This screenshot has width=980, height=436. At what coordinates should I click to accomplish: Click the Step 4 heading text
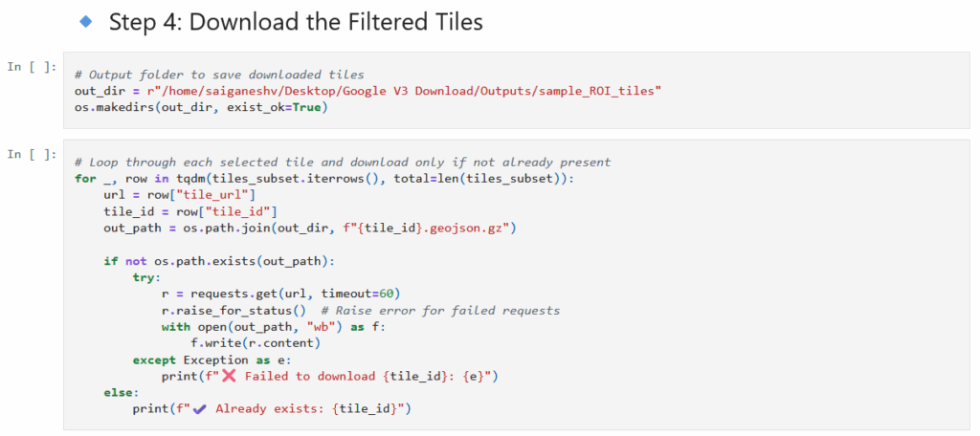click(x=296, y=23)
